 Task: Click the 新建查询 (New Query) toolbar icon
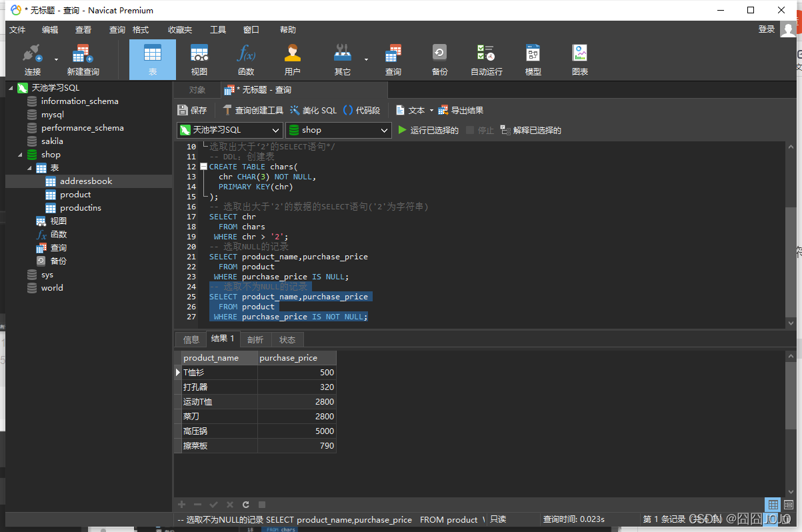click(83, 60)
